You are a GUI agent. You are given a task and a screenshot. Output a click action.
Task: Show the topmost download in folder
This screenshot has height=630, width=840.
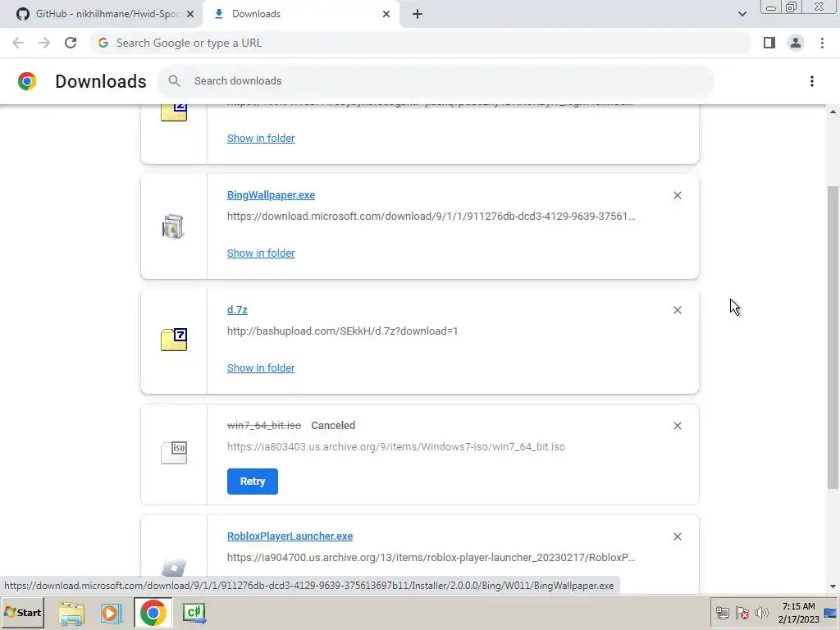point(261,138)
